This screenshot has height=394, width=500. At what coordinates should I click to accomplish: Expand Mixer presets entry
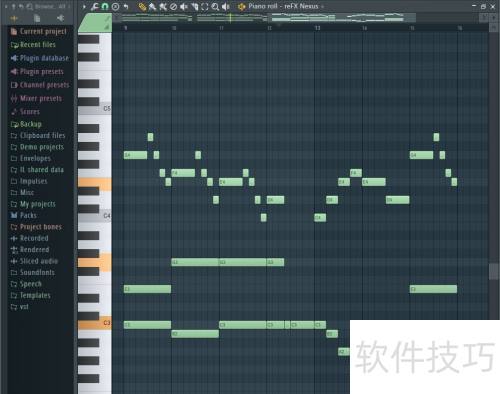click(x=36, y=98)
